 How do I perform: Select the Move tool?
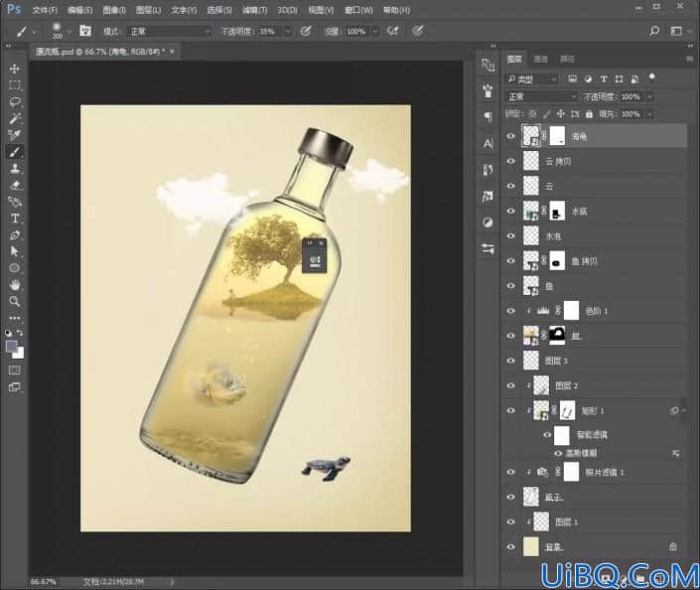click(14, 69)
